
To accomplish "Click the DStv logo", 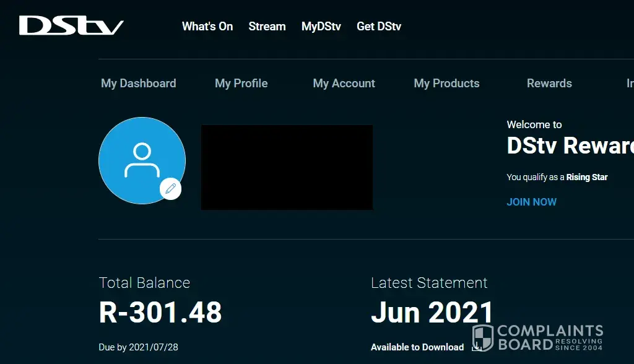I will (71, 26).
